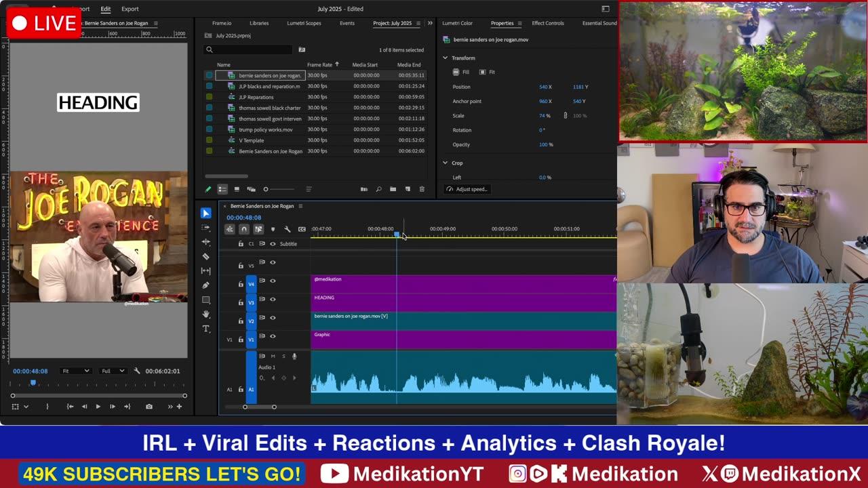Toggle project writable pencil icon
This screenshot has height=488, width=868.
(x=208, y=189)
